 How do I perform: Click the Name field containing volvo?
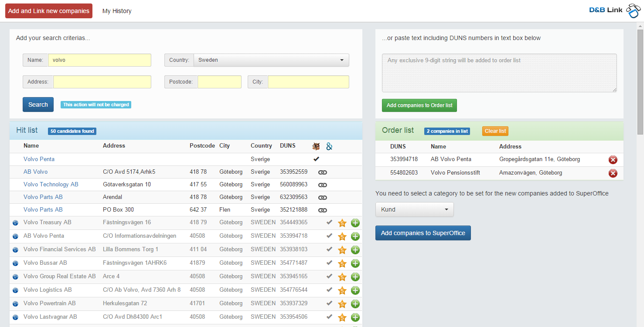[99, 60]
